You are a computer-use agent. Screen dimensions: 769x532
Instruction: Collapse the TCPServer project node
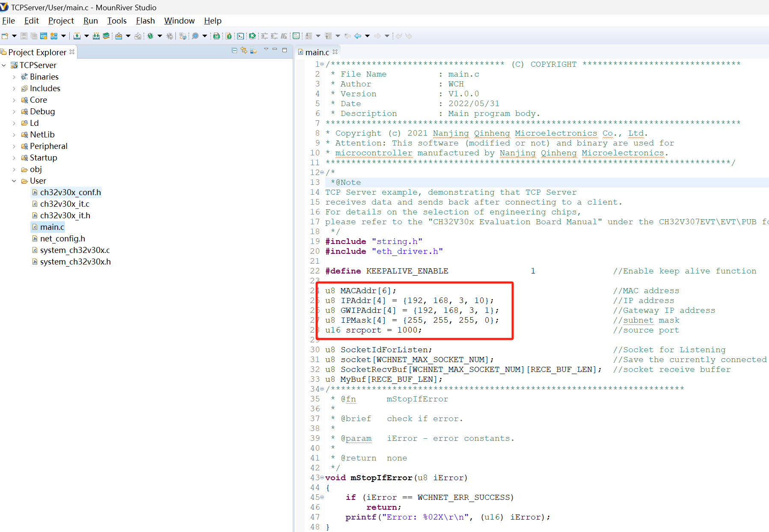click(x=4, y=65)
